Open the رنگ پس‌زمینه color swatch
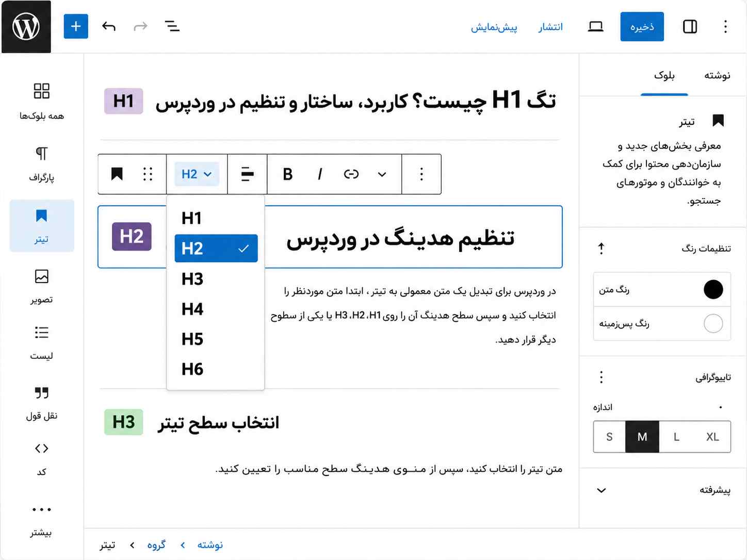The height and width of the screenshot is (560, 747). [713, 323]
